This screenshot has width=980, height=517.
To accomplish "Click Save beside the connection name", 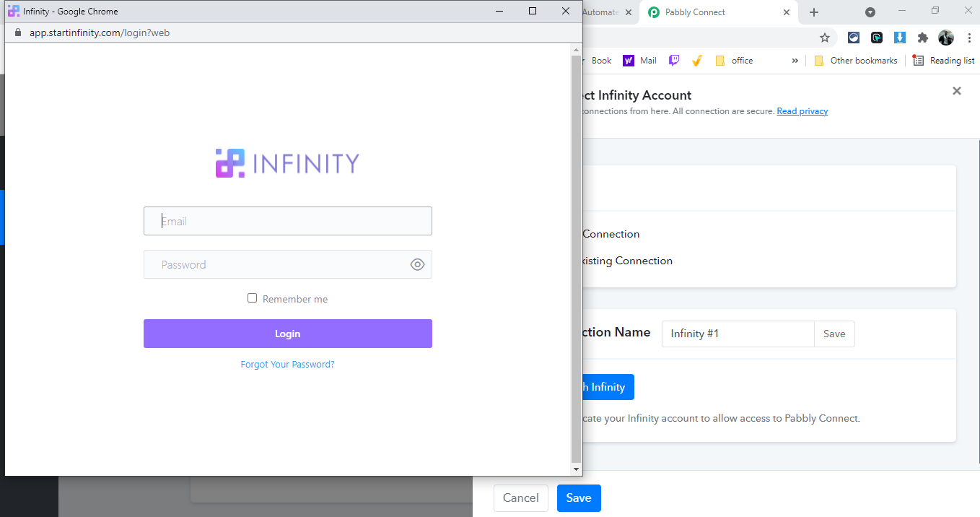I will [834, 334].
